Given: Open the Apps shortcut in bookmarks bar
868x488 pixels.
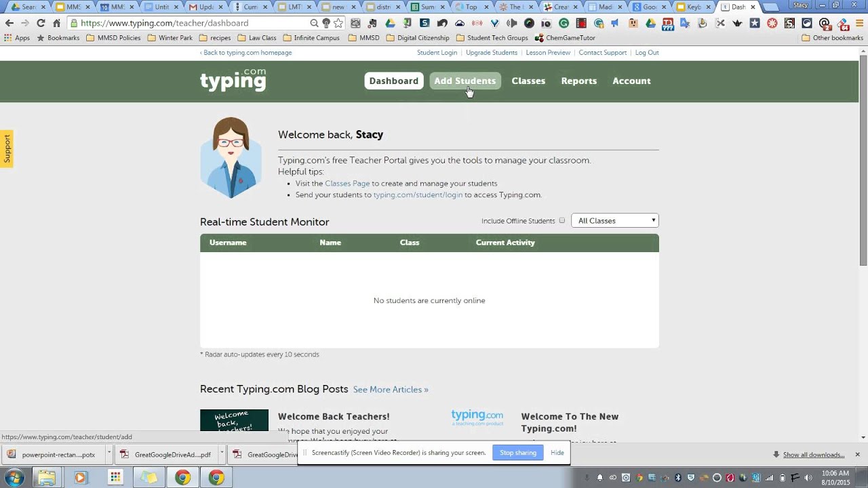Looking at the screenshot, I should pyautogui.click(x=17, y=38).
